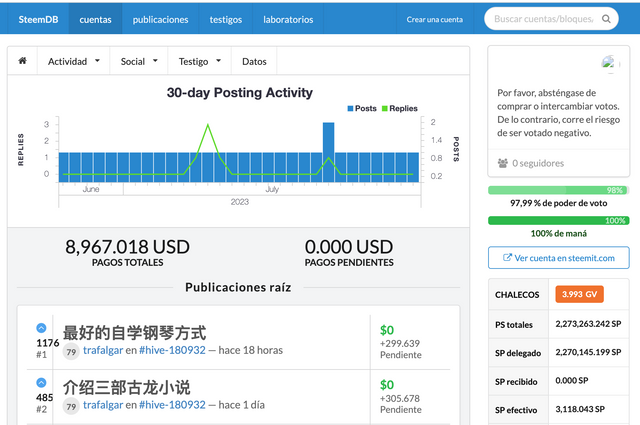Expand the Testigo dropdown

coord(200,61)
